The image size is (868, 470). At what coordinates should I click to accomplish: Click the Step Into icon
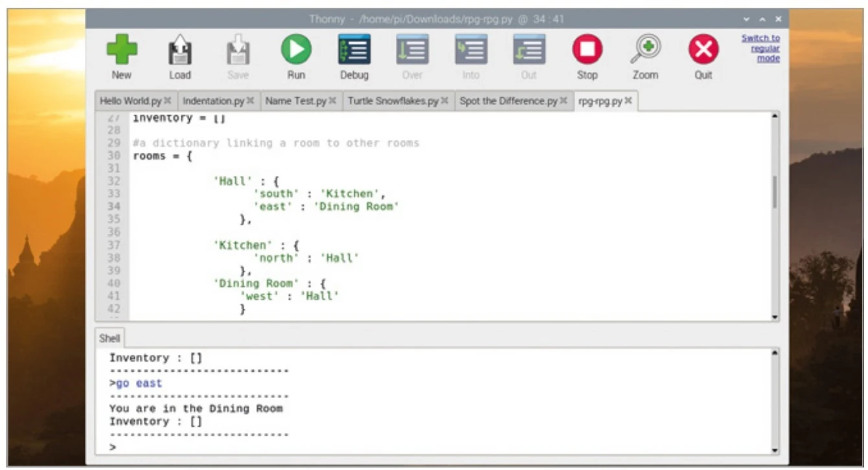[x=471, y=50]
